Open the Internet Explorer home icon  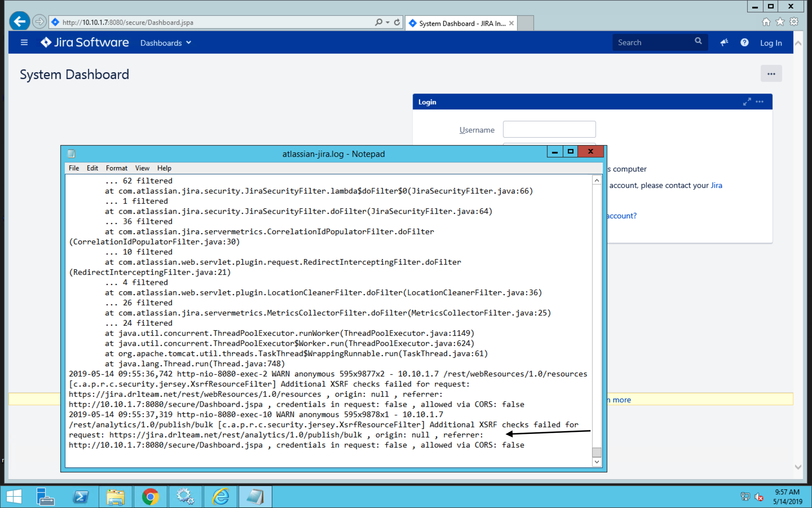(x=766, y=22)
